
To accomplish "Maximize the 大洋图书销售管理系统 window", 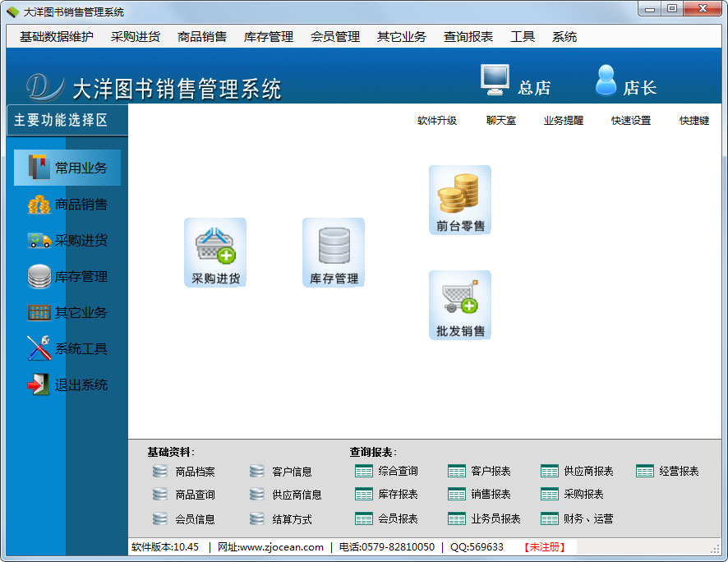I will pos(672,9).
